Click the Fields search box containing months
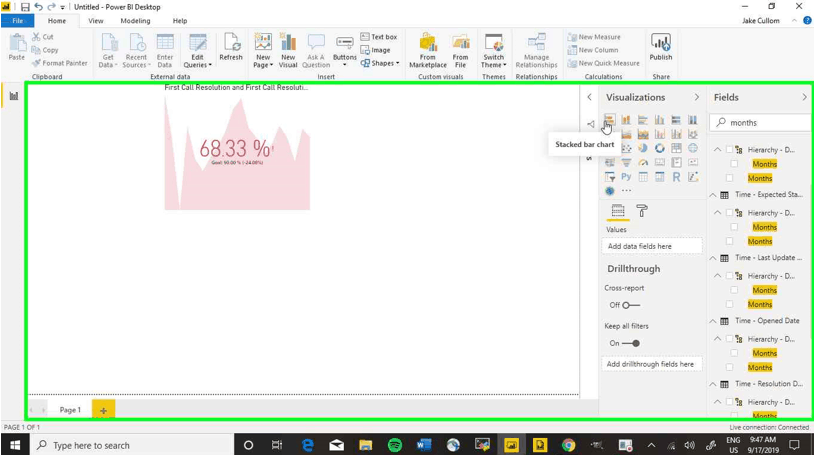 tap(760, 123)
